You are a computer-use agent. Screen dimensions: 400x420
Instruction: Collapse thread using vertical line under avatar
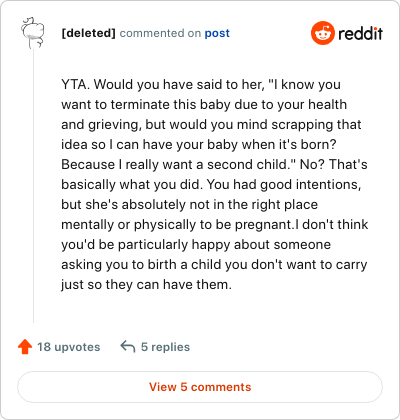point(33,186)
